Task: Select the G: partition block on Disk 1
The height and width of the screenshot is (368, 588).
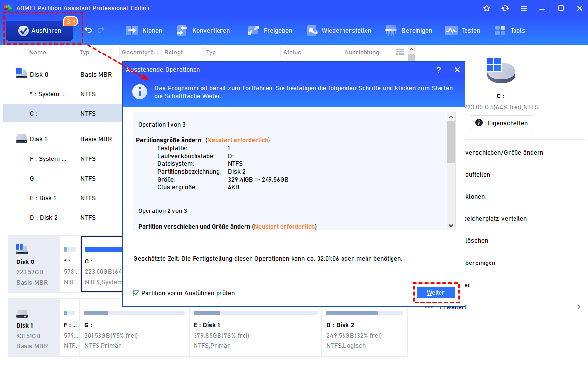Action: pyautogui.click(x=134, y=331)
